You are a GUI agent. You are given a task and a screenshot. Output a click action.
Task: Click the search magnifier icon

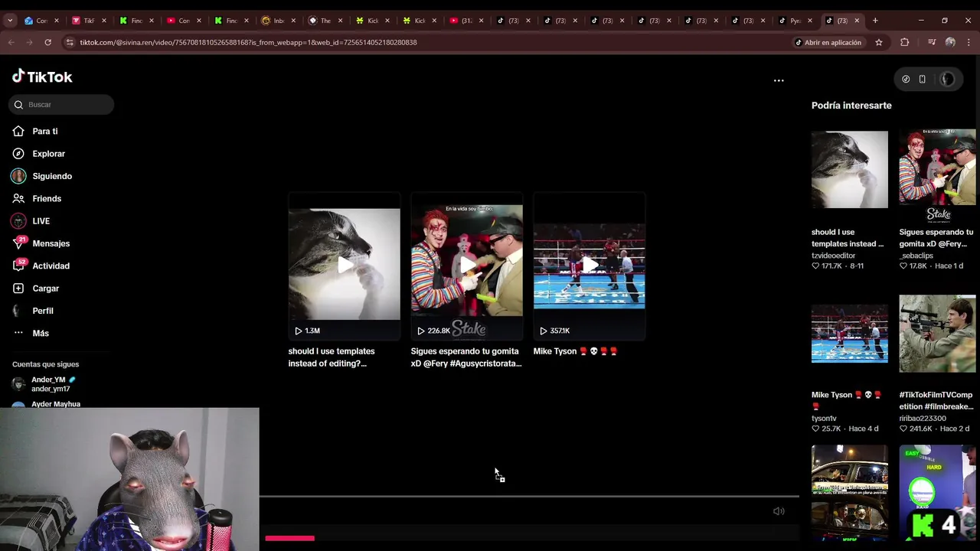(18, 105)
